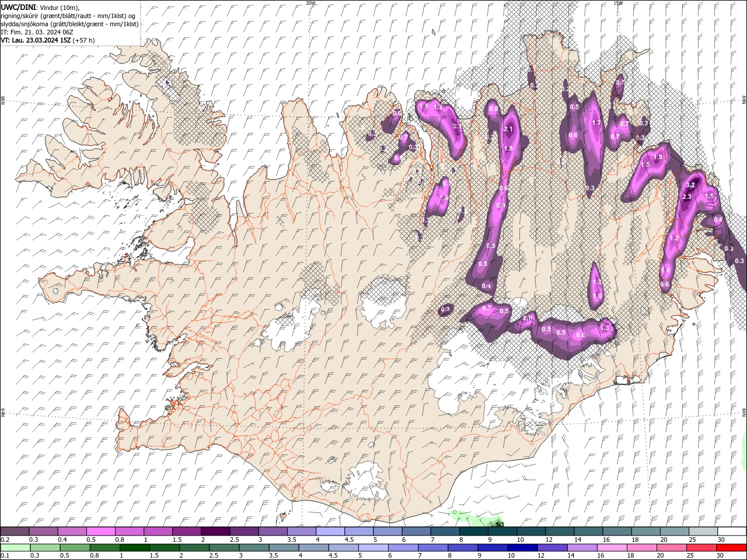Select the bright red lower row swatch labeled 30

click(731, 547)
